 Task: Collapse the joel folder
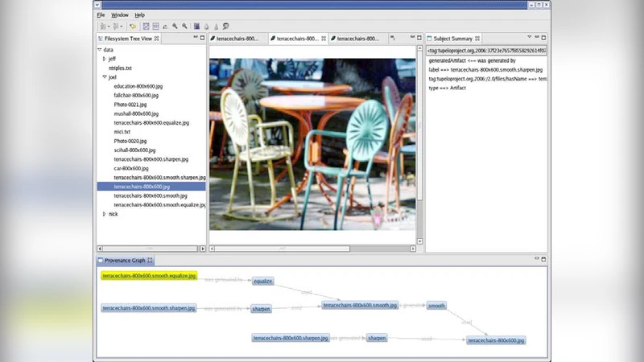point(104,77)
